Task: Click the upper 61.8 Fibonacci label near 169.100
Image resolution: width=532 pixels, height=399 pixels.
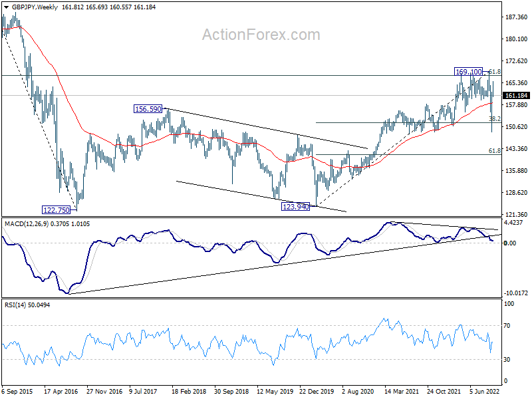Action: 495,72
